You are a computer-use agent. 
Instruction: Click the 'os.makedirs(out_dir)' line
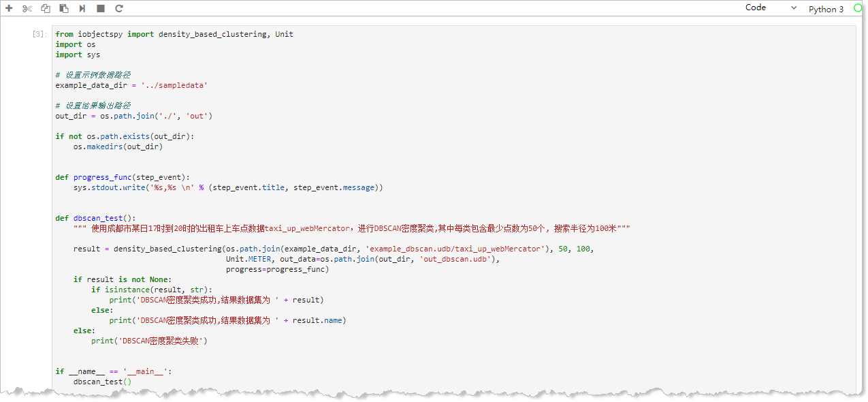pyautogui.click(x=118, y=146)
